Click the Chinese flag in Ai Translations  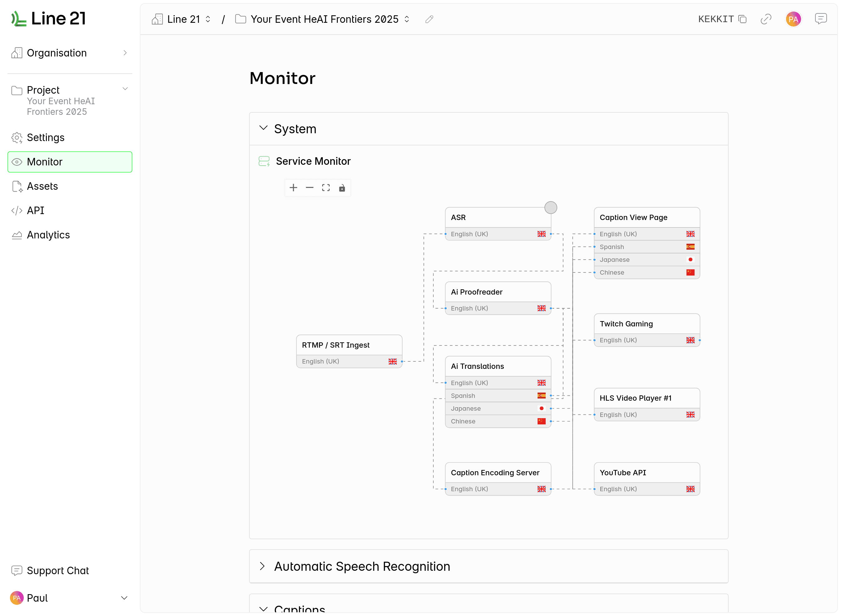click(x=541, y=421)
